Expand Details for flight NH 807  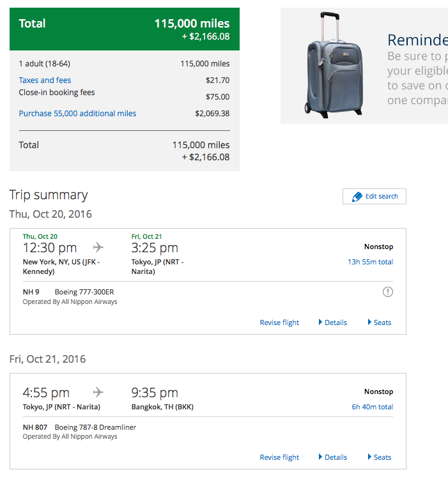coord(332,457)
